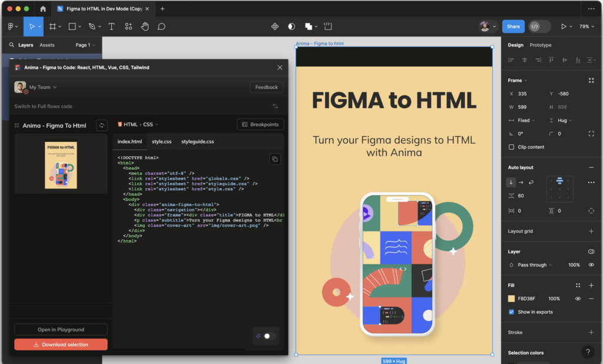
Task: Expand the My Team dropdown
Action: (x=42, y=87)
